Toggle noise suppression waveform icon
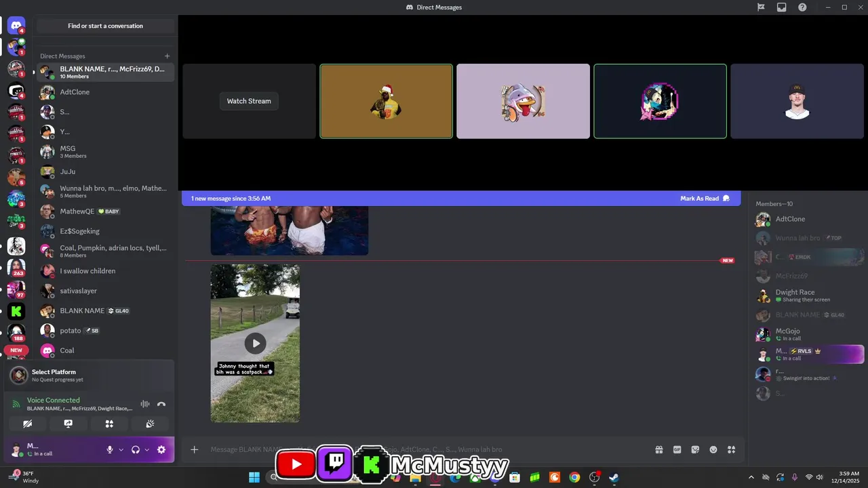 click(x=144, y=404)
